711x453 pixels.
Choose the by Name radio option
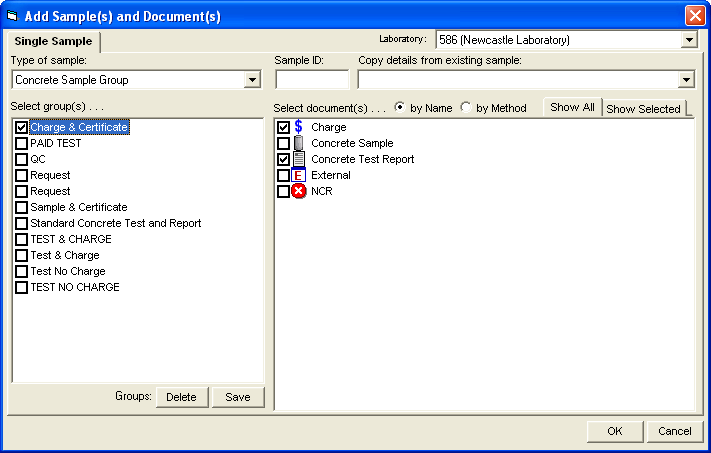[400, 107]
